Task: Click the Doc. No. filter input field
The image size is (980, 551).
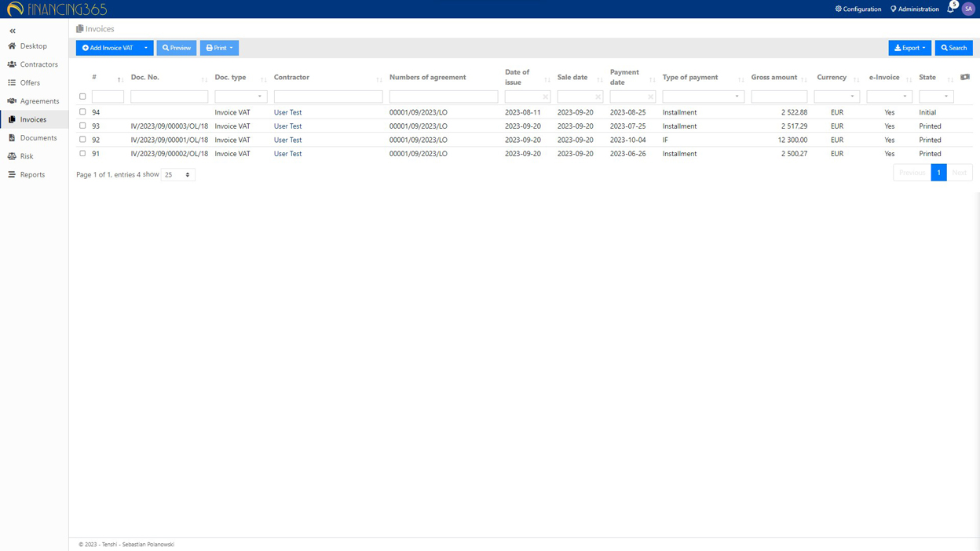Action: coord(169,97)
